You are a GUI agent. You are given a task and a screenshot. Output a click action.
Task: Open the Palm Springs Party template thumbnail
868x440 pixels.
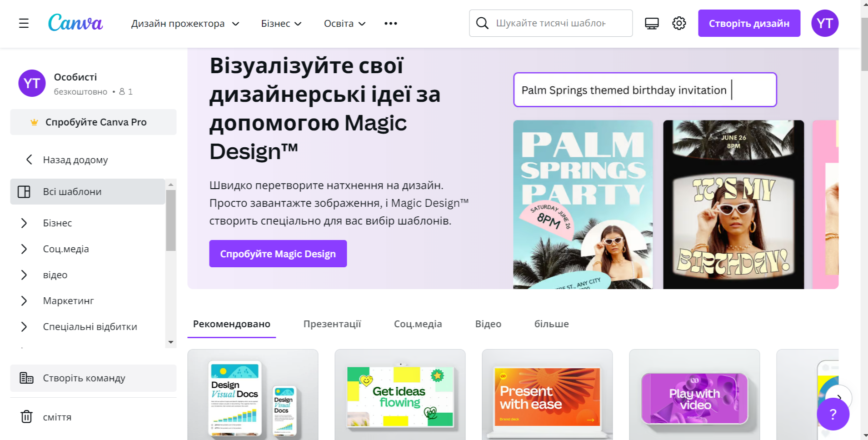(x=583, y=205)
